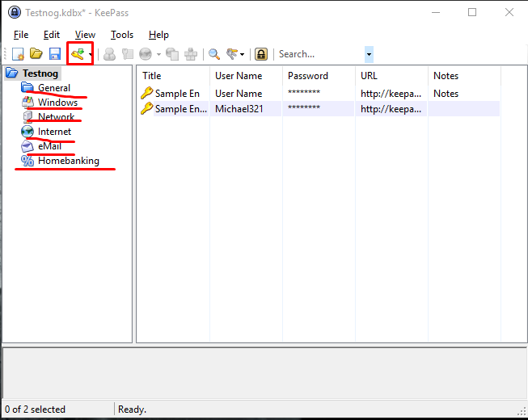Click the Homebanking percent icon
Screen dimensions: 528x420
(27, 161)
